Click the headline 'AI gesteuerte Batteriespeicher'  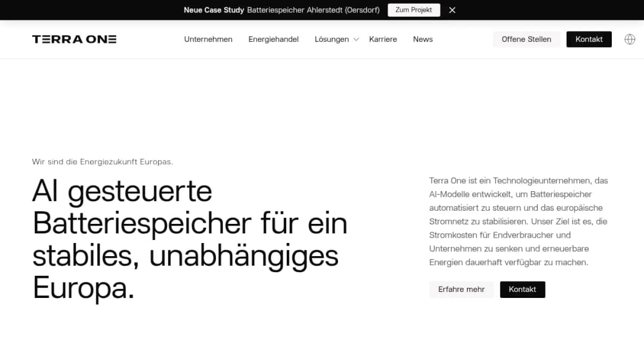tap(190, 239)
